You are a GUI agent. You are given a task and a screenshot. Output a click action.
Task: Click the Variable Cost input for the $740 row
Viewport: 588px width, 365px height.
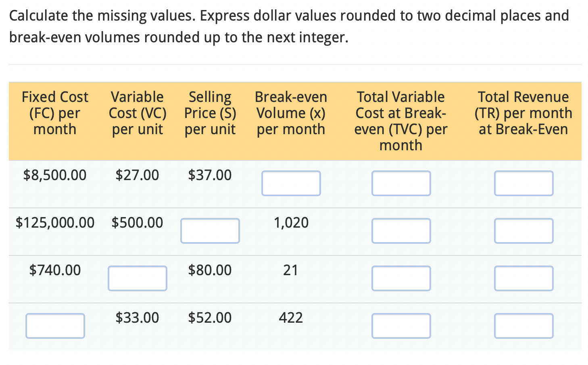pos(137,278)
